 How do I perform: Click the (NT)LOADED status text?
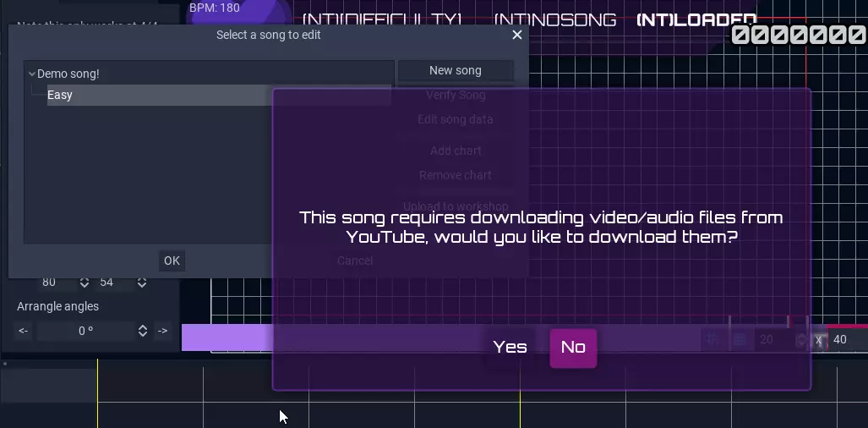pos(696,20)
